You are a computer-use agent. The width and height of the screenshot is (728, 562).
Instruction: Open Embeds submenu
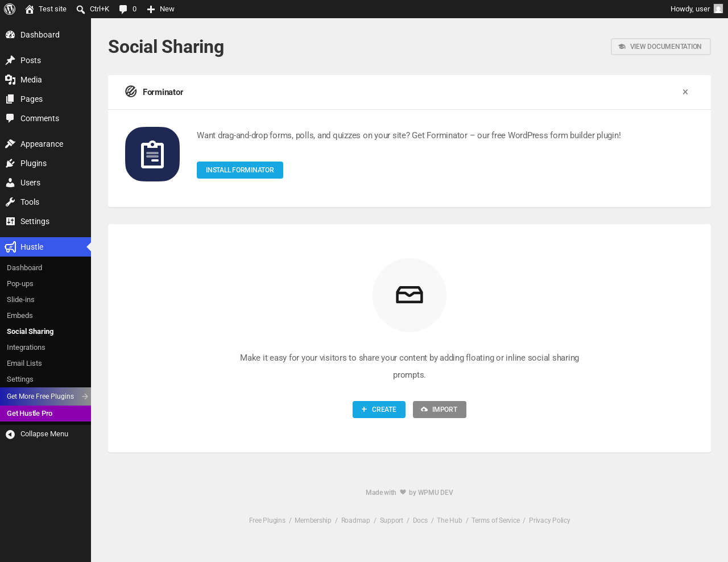click(x=20, y=316)
